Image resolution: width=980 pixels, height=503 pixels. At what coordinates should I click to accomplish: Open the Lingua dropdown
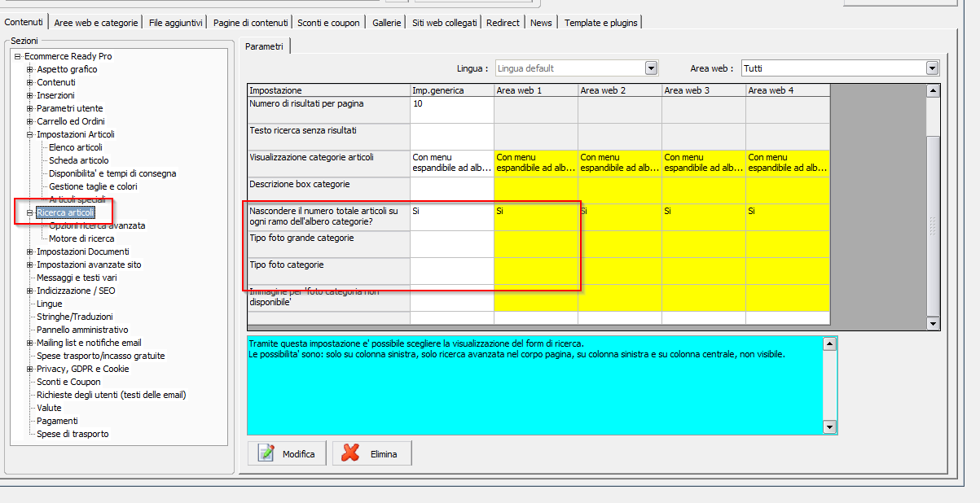click(651, 68)
